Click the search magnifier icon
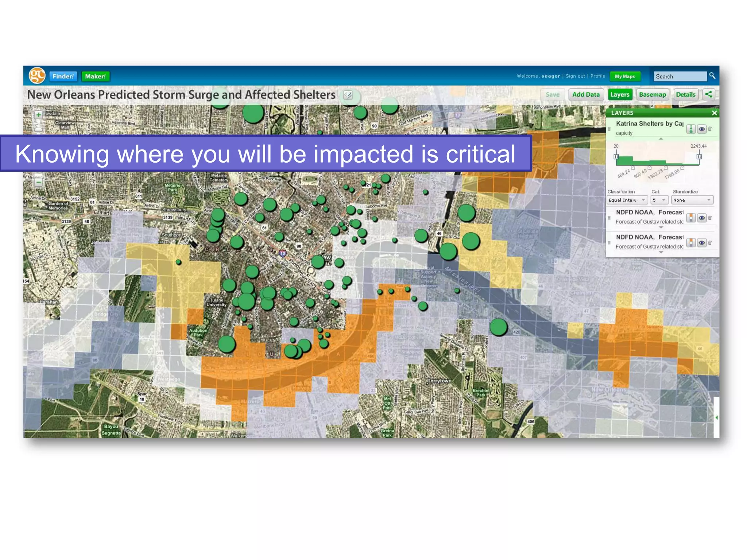This screenshot has height=560, width=747. pos(712,76)
